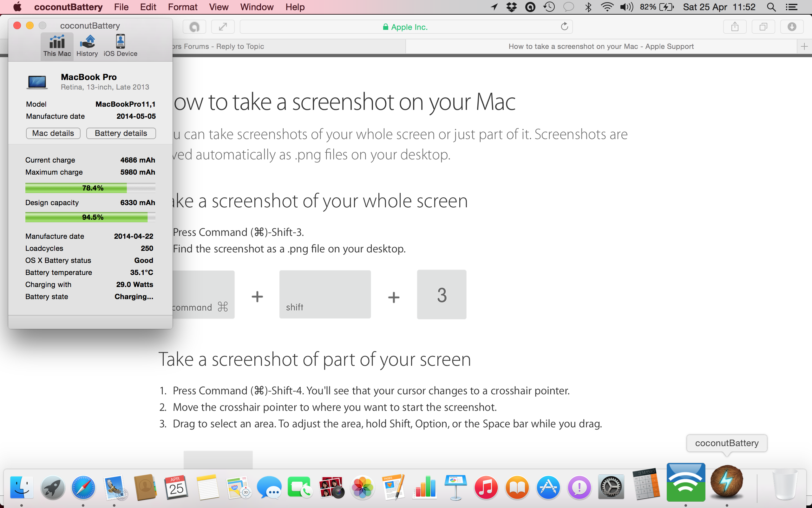Add a new Safari tab

(x=804, y=46)
